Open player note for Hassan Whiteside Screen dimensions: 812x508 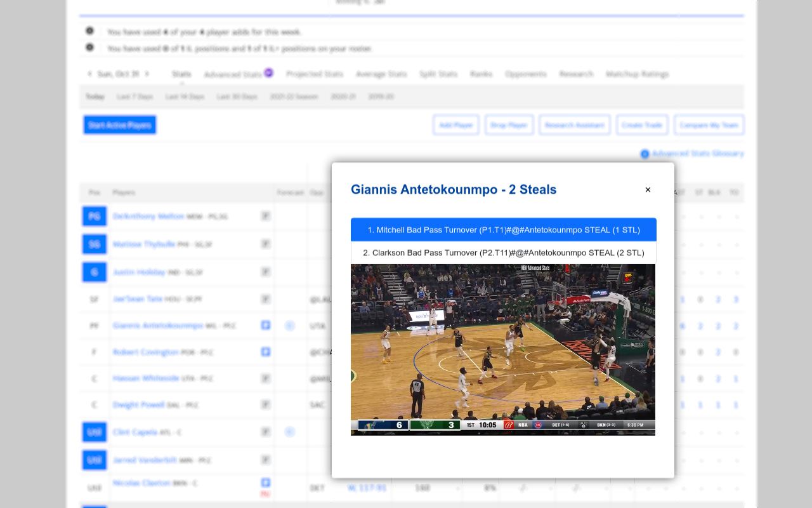pos(266,378)
